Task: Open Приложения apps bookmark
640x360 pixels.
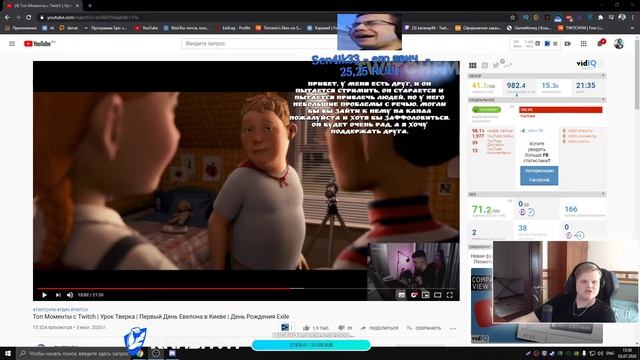Action: [x=21, y=28]
